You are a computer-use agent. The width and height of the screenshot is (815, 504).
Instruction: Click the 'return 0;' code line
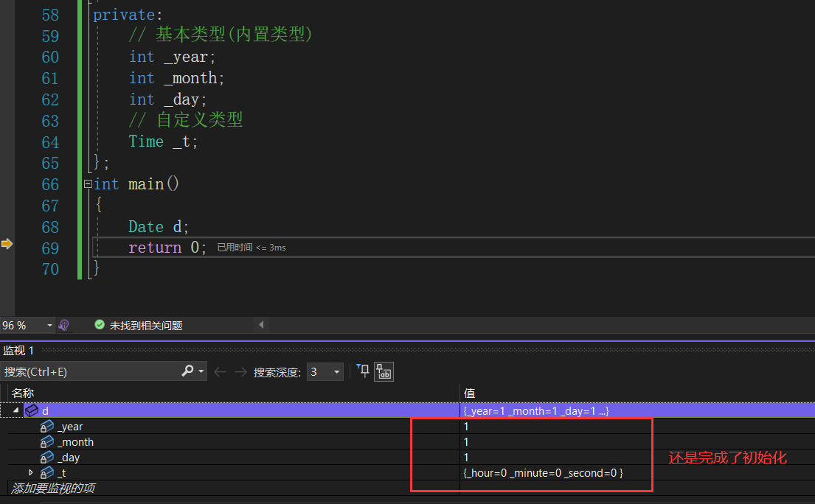point(167,248)
